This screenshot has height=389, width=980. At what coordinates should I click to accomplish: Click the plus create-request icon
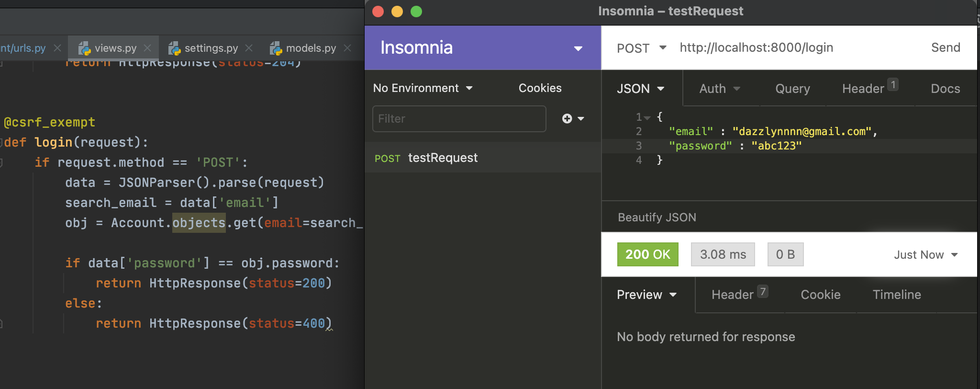click(567, 118)
